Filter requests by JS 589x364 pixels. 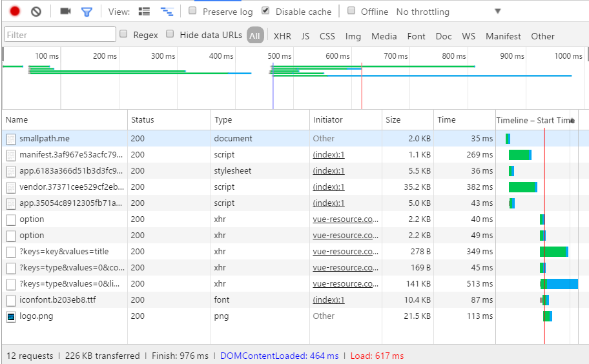[305, 36]
